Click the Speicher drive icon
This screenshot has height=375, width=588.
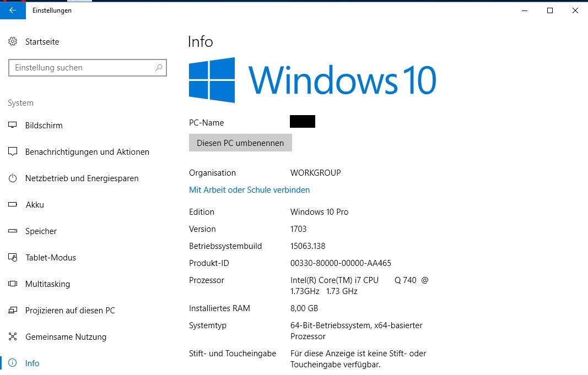pos(13,231)
